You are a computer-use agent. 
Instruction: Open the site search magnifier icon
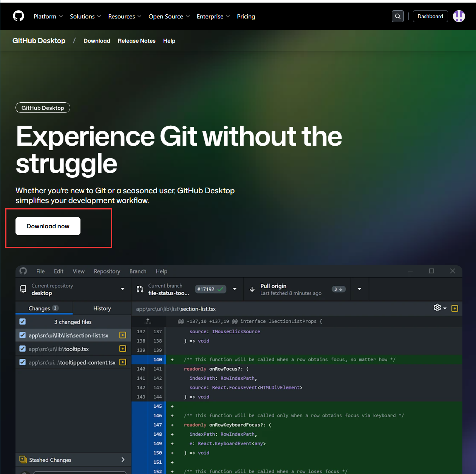(397, 16)
